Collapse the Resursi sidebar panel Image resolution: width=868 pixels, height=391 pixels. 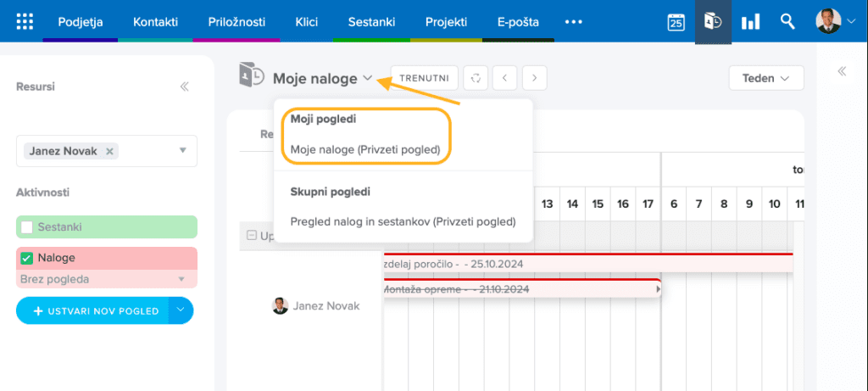coord(184,87)
